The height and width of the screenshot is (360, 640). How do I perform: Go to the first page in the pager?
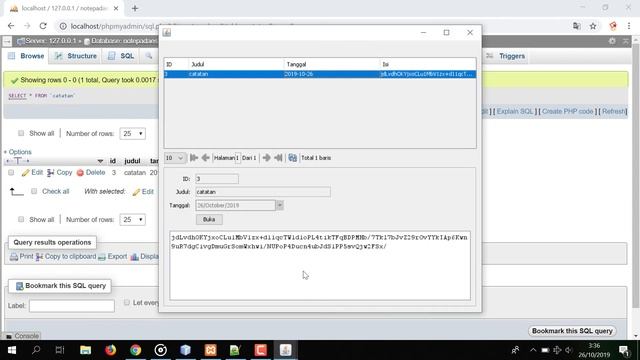pos(194,158)
